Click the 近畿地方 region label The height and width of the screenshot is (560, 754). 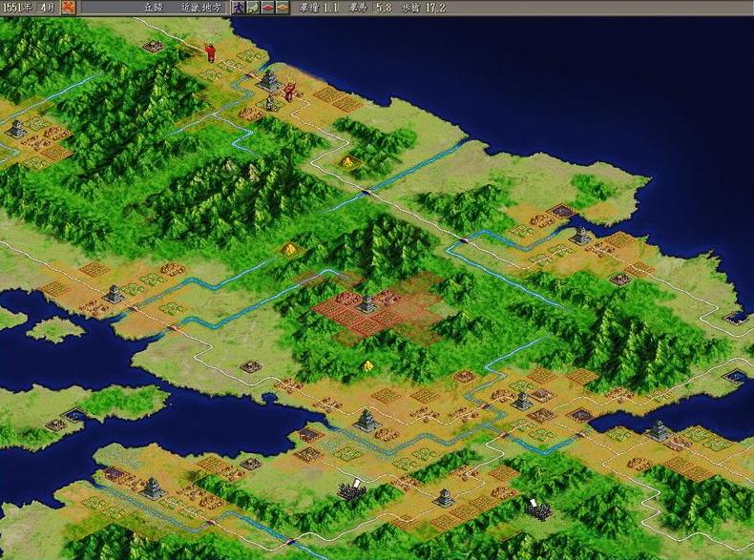[202, 8]
